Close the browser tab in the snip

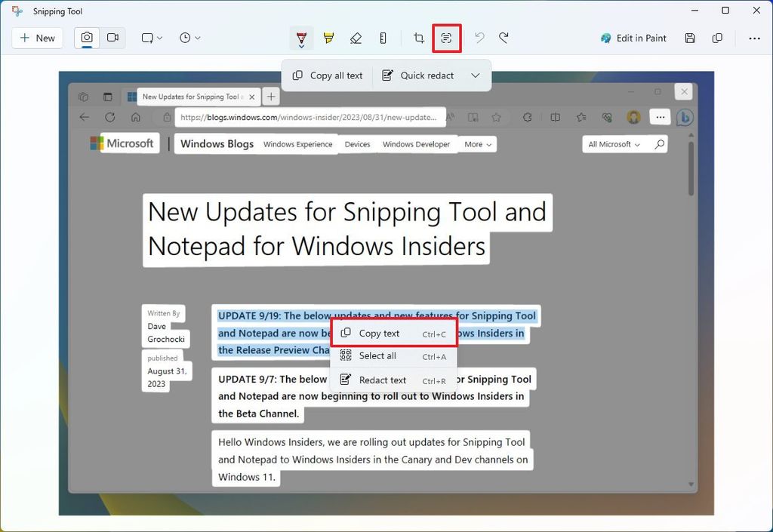252,97
